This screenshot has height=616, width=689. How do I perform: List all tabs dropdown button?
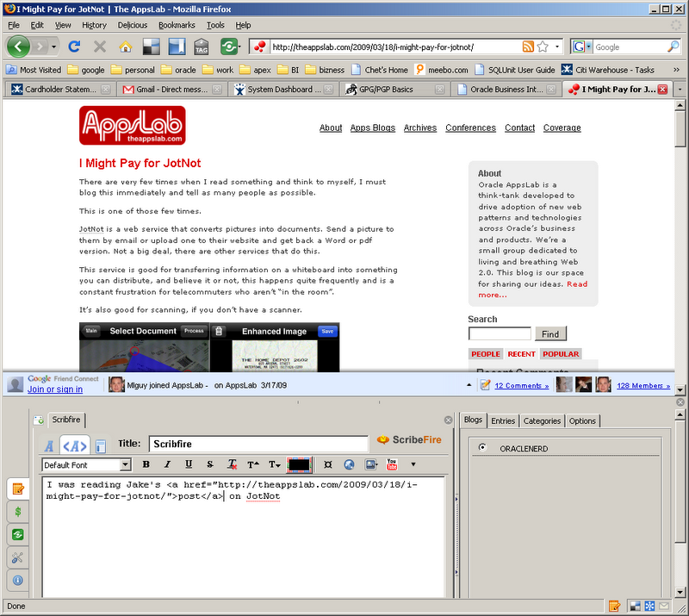pyautogui.click(x=680, y=90)
